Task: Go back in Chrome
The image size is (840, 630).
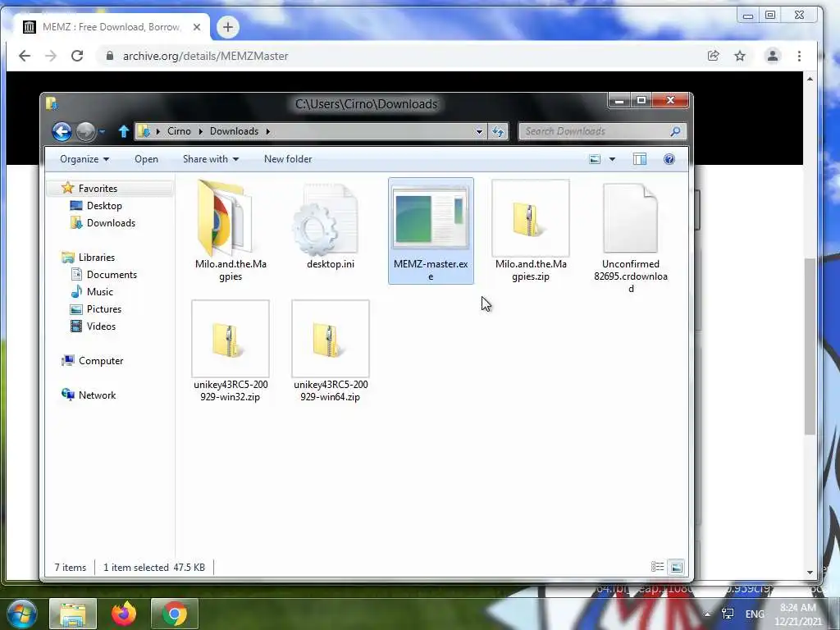Action: coord(25,56)
